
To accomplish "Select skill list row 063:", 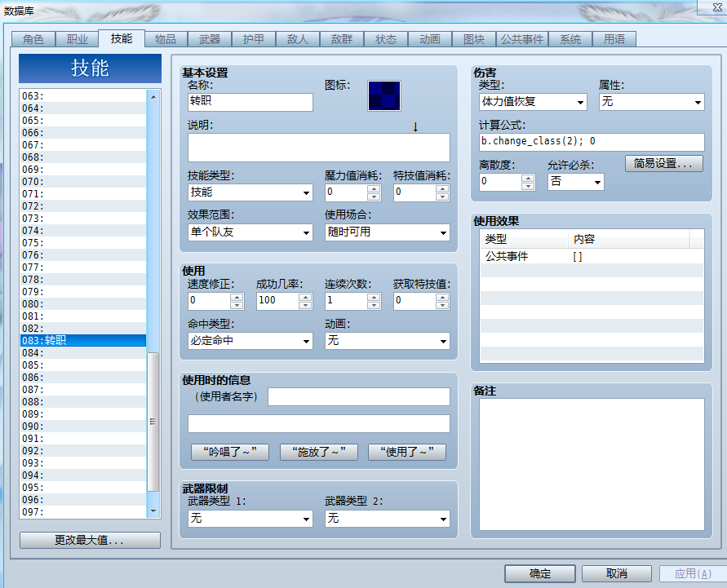I will tap(83, 96).
